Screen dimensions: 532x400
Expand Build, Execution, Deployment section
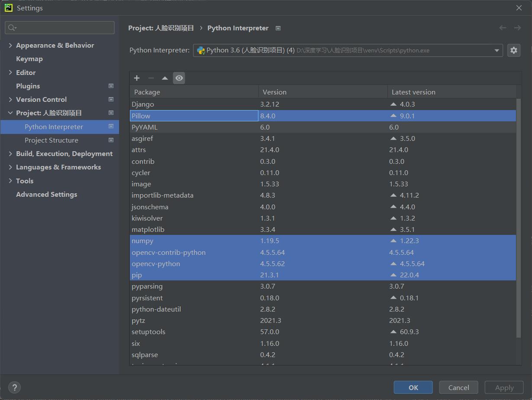(10, 153)
